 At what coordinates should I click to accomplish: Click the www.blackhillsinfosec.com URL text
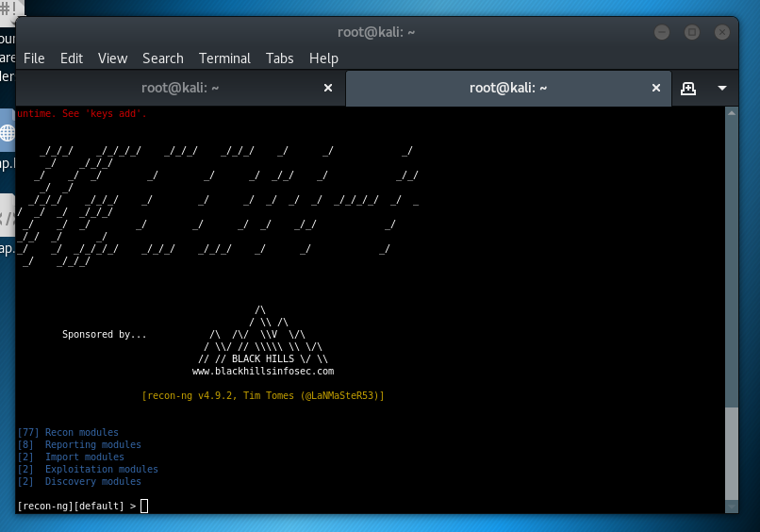click(263, 372)
